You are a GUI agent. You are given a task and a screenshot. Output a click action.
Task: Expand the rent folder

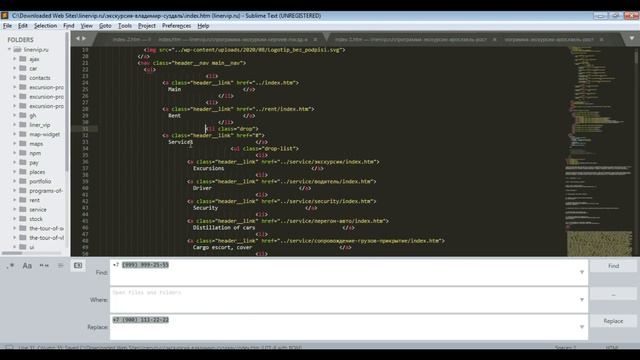tap(15, 200)
